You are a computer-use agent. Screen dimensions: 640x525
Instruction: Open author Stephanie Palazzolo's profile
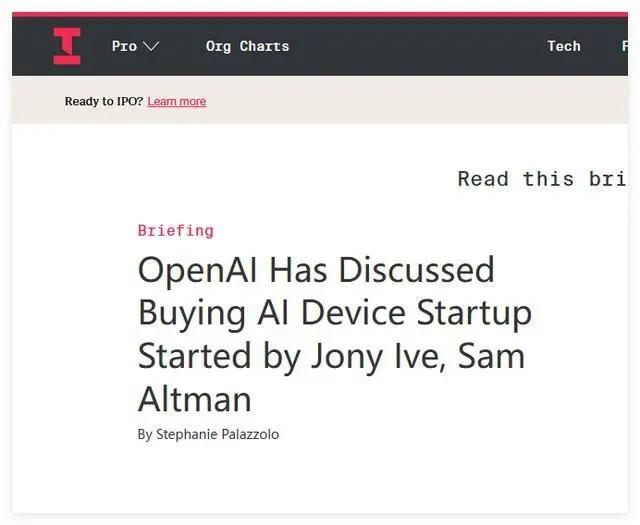pos(218,434)
